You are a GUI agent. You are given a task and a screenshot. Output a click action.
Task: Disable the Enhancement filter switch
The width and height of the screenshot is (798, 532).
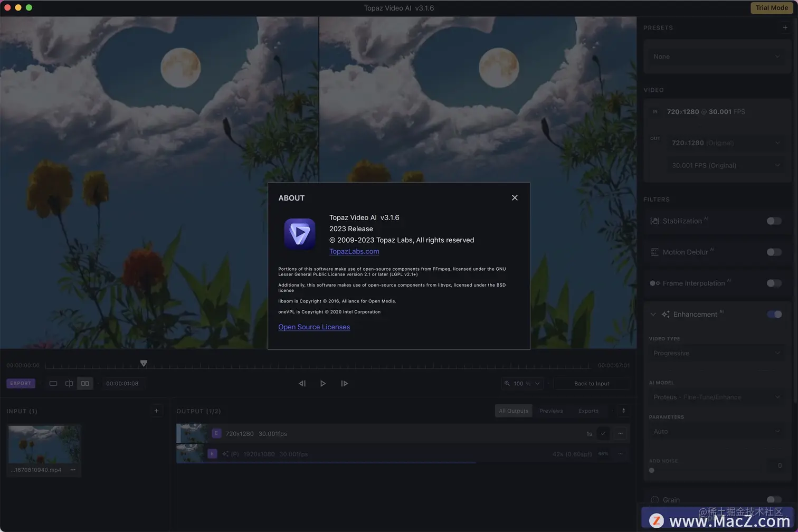tap(774, 314)
